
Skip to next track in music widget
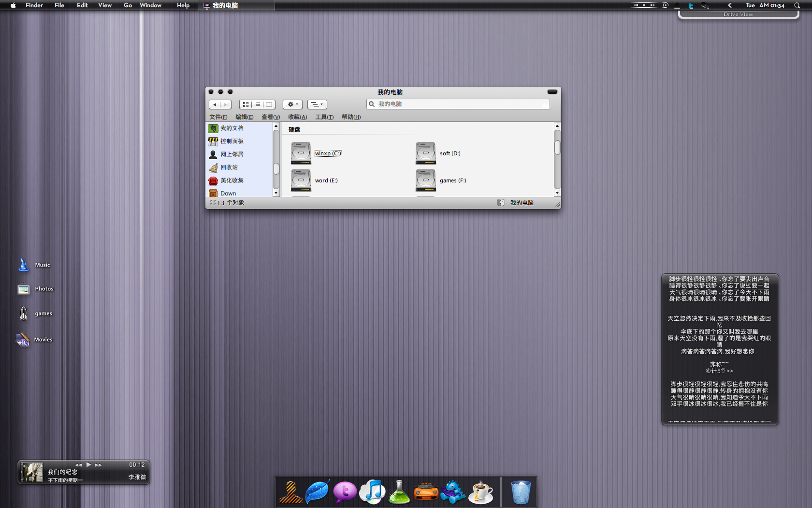point(99,465)
